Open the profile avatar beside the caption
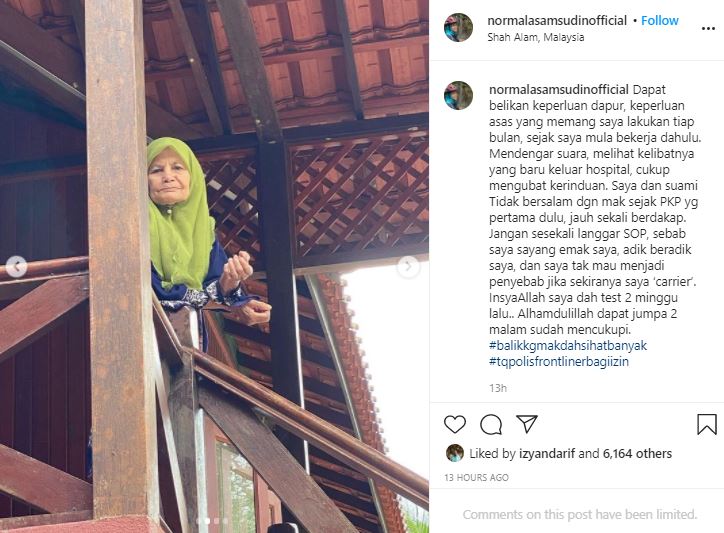 point(458,95)
